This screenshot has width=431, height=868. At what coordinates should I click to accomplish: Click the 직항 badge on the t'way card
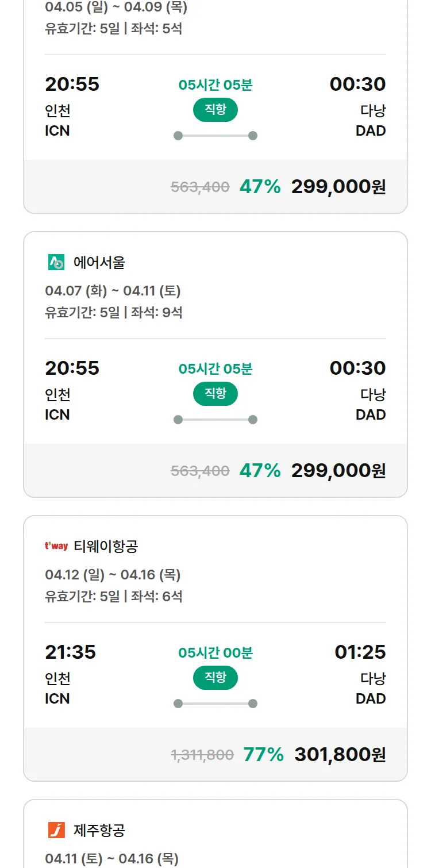[x=215, y=678]
